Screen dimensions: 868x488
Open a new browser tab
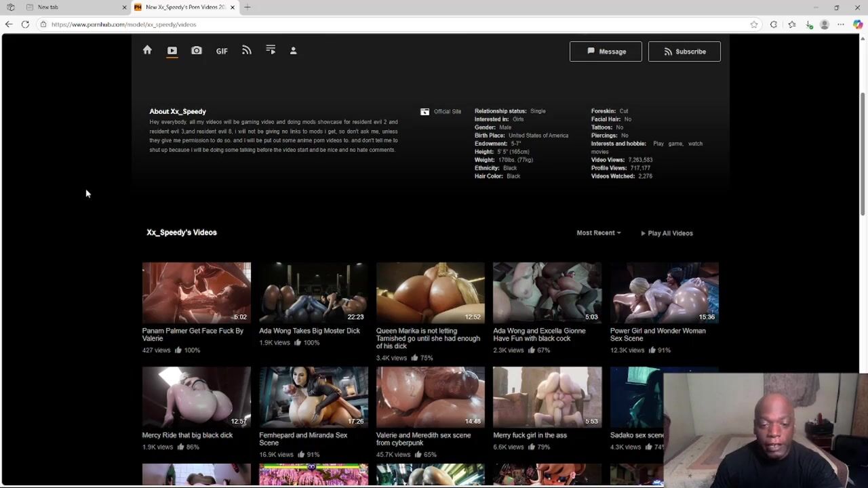[248, 7]
